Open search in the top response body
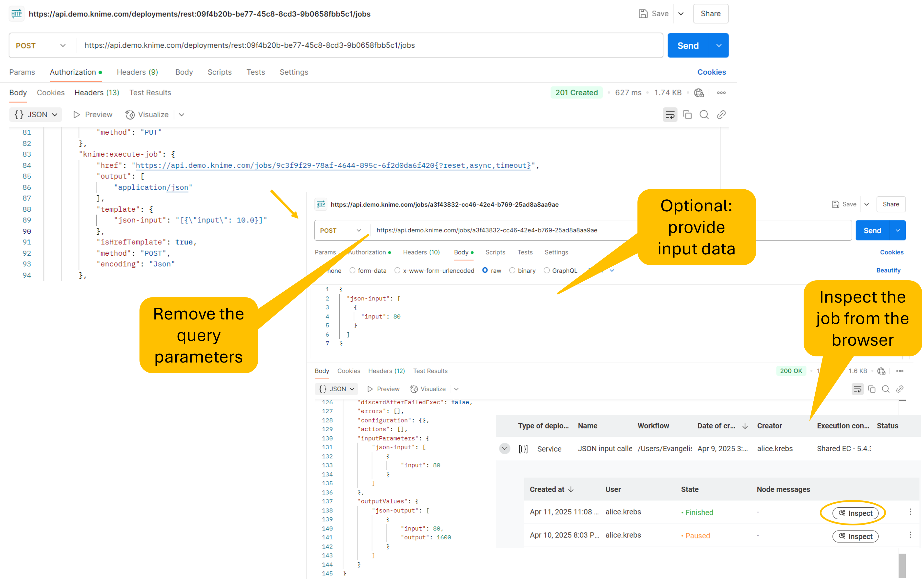 (704, 114)
